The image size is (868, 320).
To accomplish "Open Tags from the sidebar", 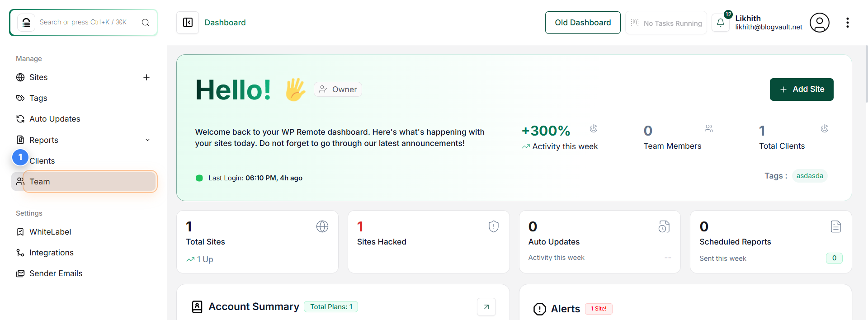I will tap(38, 98).
